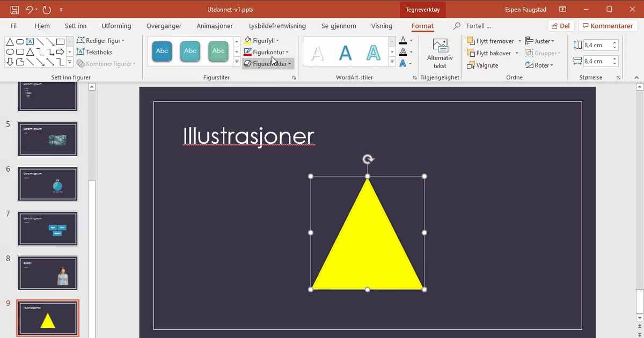Click the Kommentarer button

pos(608,26)
